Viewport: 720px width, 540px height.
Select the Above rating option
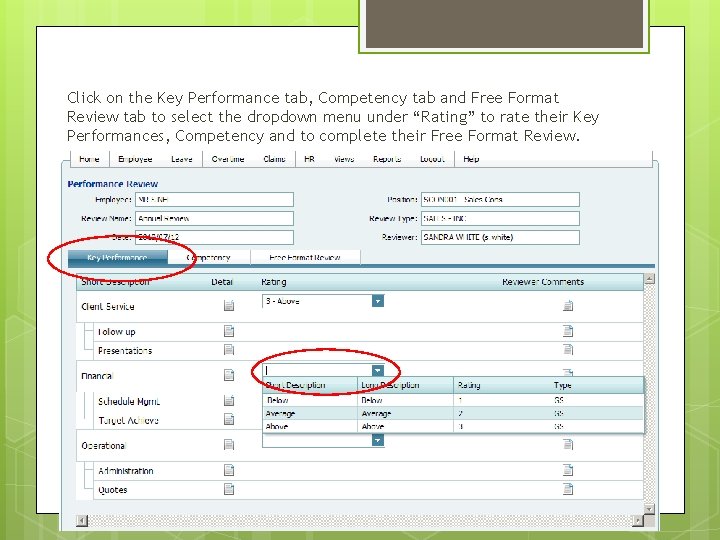[x=453, y=426]
